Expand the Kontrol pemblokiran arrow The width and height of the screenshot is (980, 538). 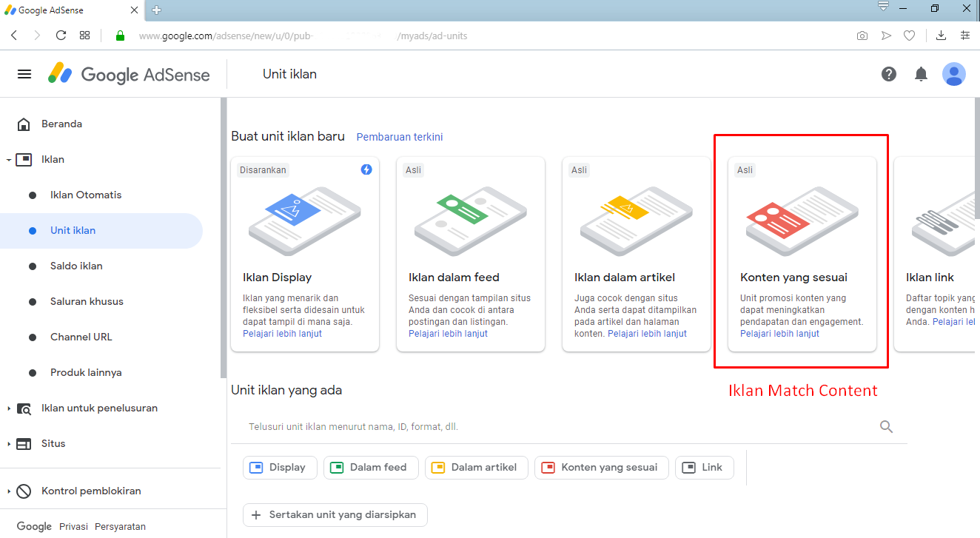coord(7,491)
